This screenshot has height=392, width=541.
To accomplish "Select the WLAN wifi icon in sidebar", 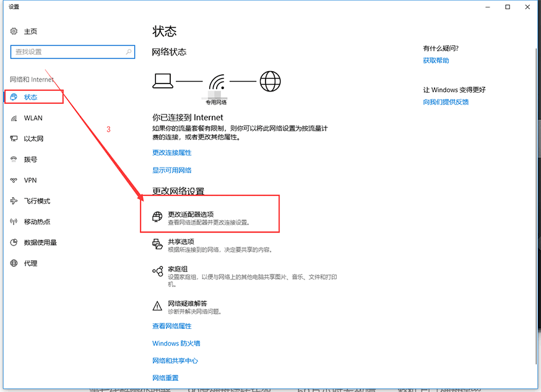I will 14,118.
